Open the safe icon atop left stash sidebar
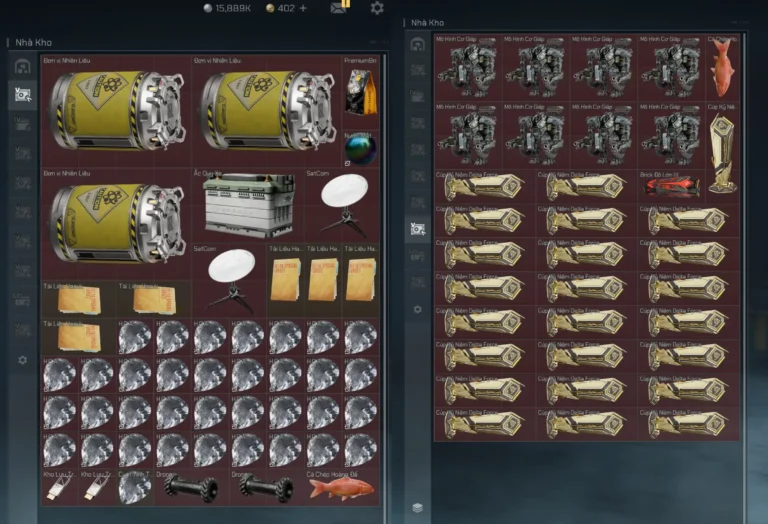 [23, 66]
